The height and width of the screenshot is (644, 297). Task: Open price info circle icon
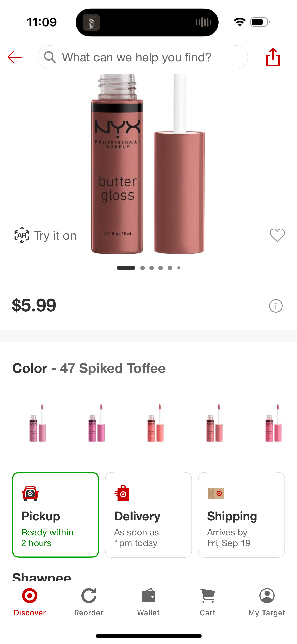pyautogui.click(x=276, y=306)
